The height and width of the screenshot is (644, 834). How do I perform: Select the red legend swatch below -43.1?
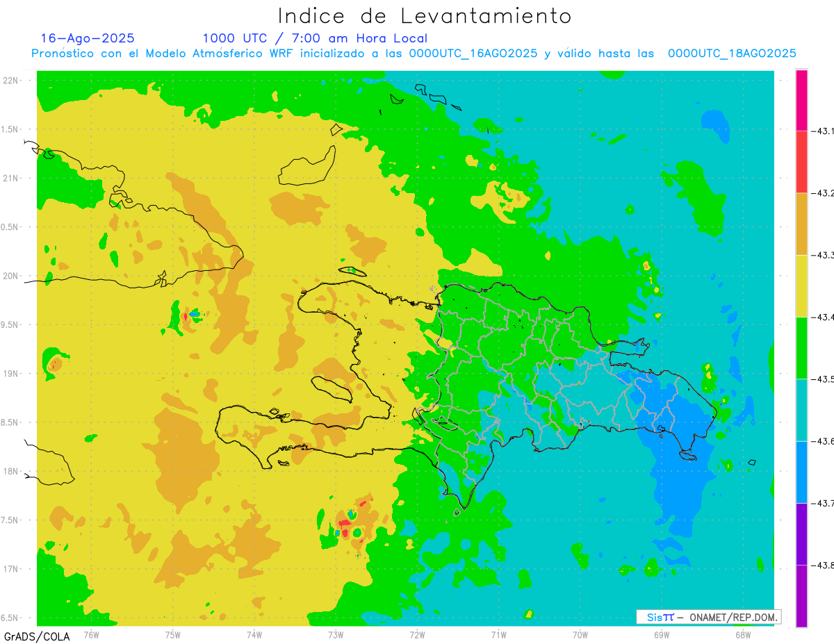click(801, 162)
